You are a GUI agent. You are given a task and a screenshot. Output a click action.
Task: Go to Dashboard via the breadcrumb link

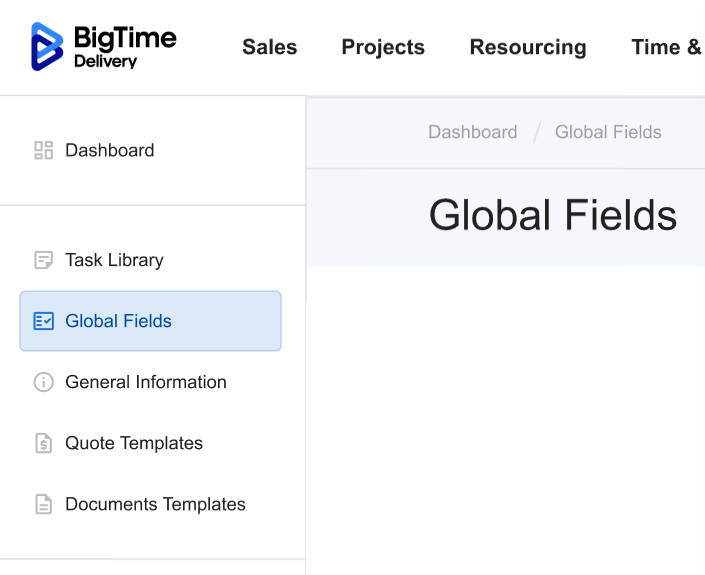[472, 132]
